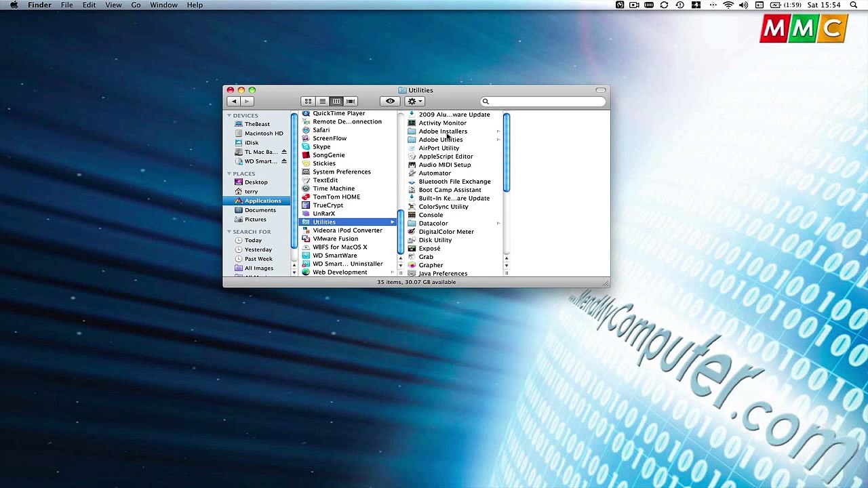Image resolution: width=868 pixels, height=488 pixels.
Task: Click the Utilities column vertical scrollbar thumb
Action: [x=507, y=152]
